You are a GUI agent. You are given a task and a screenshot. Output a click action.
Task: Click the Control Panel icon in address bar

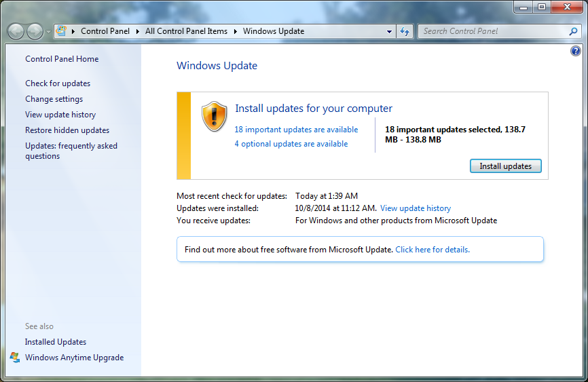pyautogui.click(x=61, y=31)
